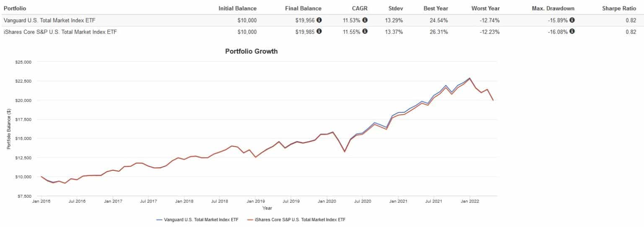Select the iShares Core S&P table row name
644x227 pixels.
pos(60,31)
